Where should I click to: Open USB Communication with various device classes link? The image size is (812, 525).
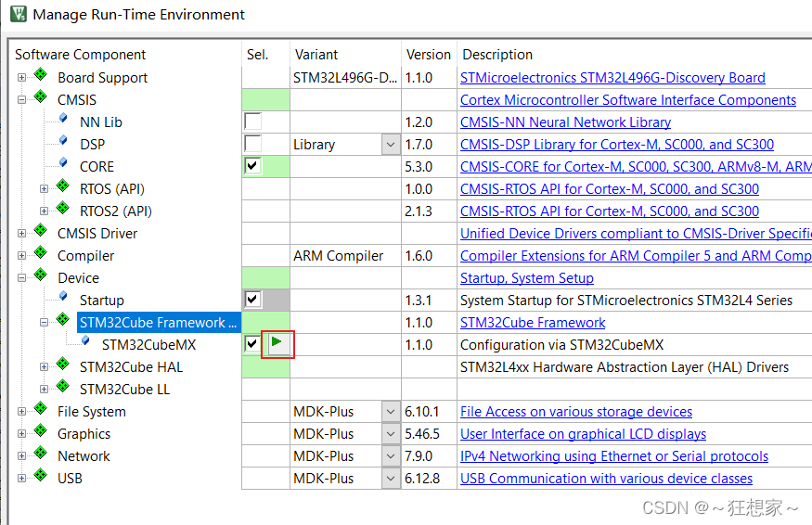point(606,479)
